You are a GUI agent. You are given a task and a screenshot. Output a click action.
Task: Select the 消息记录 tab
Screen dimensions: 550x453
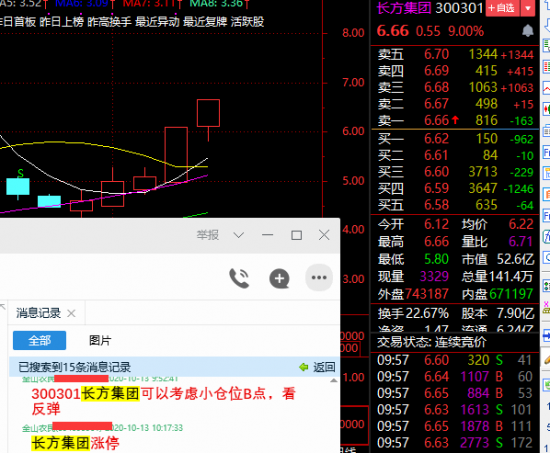point(38,313)
